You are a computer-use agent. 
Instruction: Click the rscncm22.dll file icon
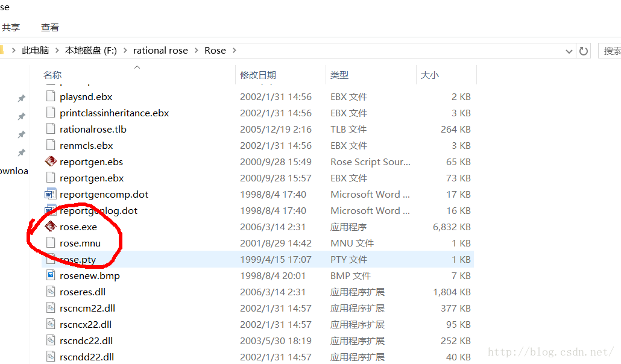pos(50,307)
